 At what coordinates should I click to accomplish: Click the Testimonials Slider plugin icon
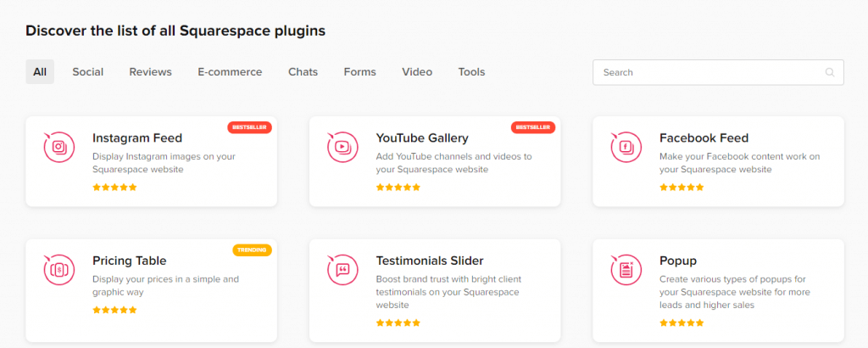coord(342,269)
